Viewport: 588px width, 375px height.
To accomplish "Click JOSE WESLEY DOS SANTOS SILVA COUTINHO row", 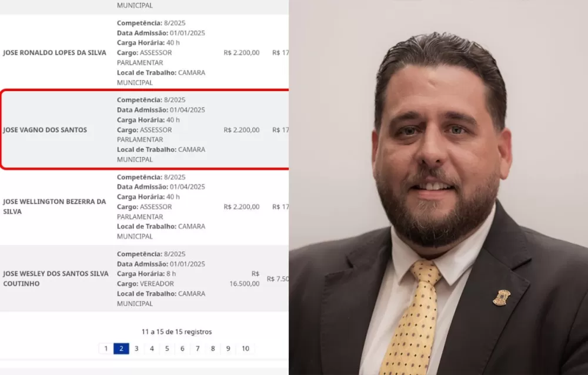I will tap(145, 279).
